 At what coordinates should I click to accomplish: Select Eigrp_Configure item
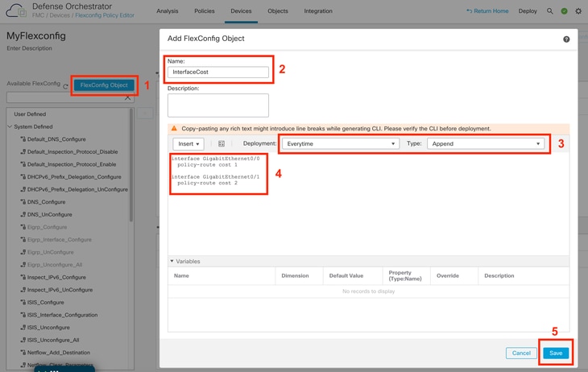47,227
